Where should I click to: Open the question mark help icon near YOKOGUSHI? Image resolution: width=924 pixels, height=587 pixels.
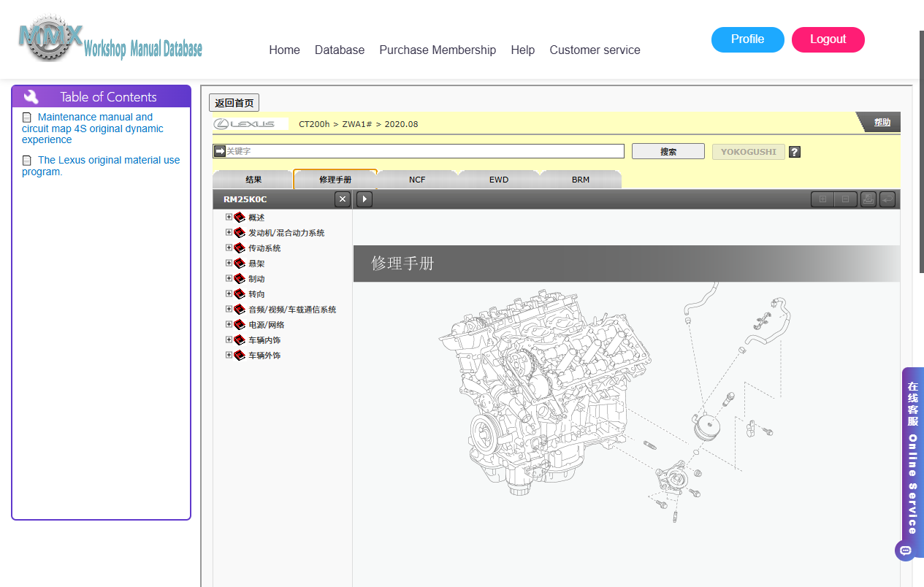coord(795,152)
